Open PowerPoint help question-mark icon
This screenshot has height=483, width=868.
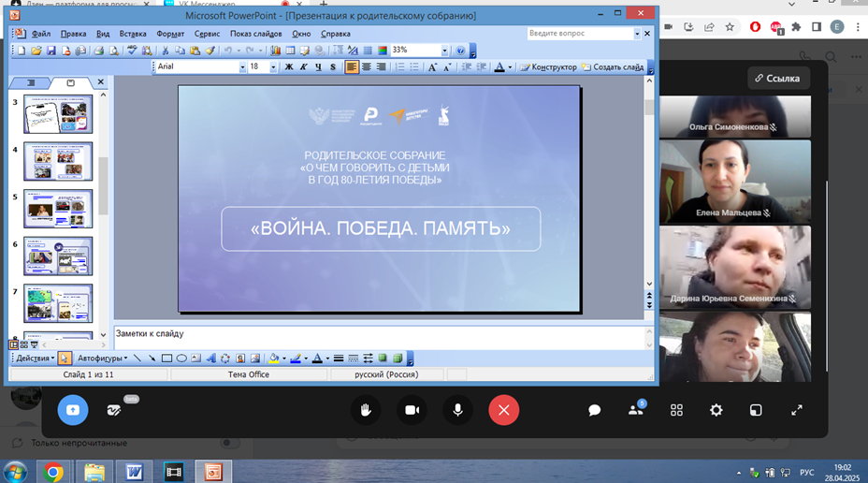click(460, 51)
